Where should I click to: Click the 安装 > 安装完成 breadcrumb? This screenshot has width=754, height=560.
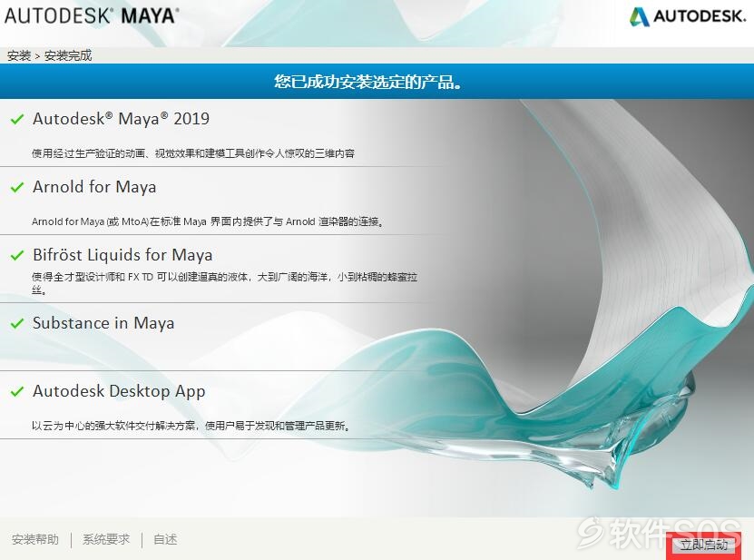tap(49, 55)
